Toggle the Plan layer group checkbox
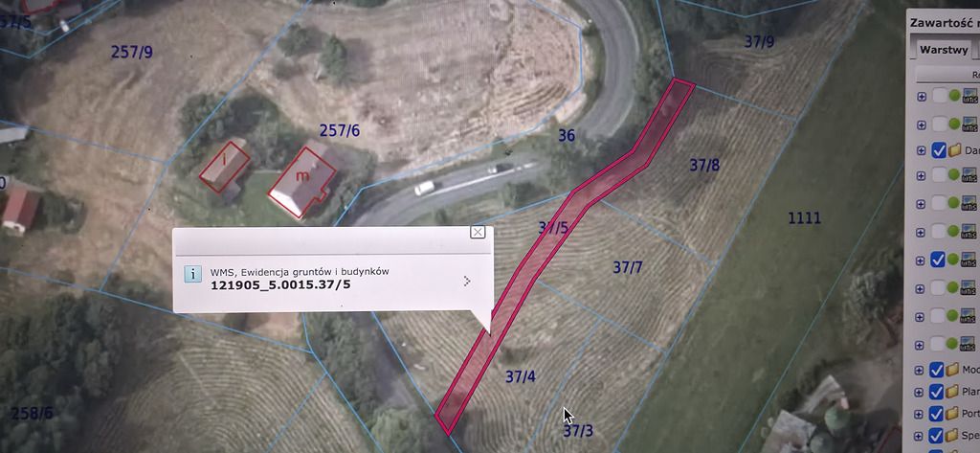 [x=936, y=392]
